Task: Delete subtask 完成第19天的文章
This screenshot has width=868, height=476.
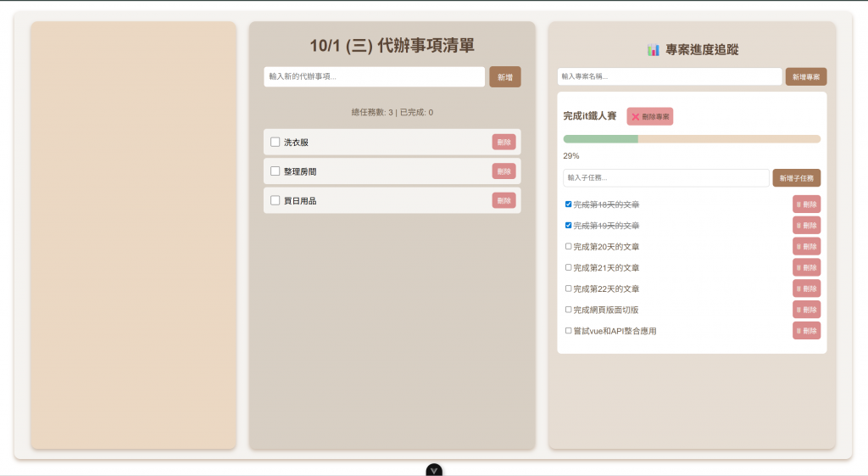Action: tap(807, 226)
